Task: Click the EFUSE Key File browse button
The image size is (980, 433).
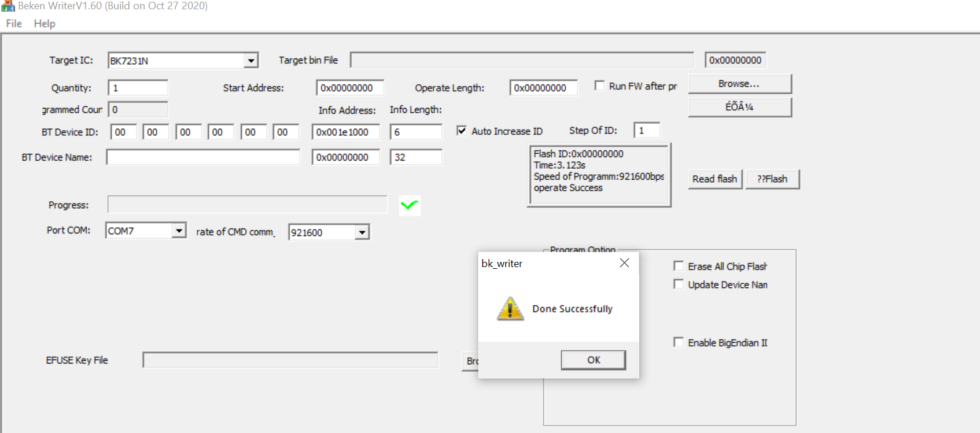Action: [470, 361]
